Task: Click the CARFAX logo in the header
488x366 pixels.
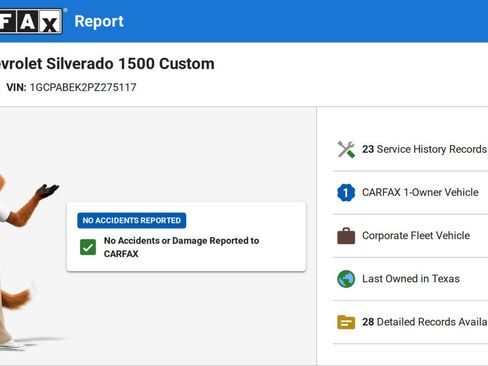Action: tap(31, 21)
